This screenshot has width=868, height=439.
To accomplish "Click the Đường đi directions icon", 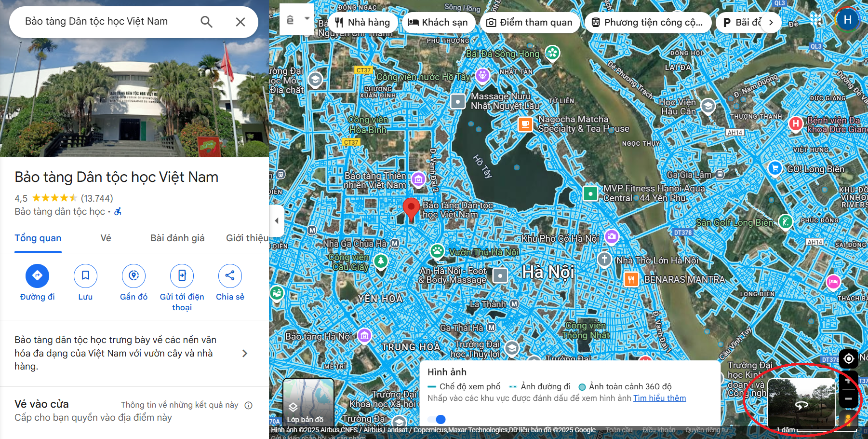I will pos(37,275).
